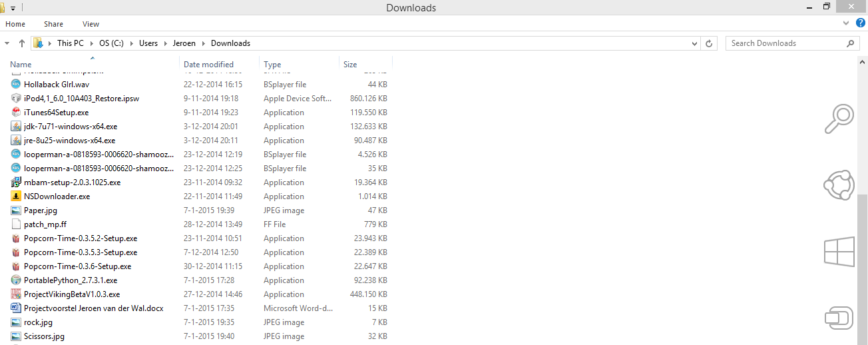Click the PortablePython_2.7.3.1.exe icon

[17, 280]
